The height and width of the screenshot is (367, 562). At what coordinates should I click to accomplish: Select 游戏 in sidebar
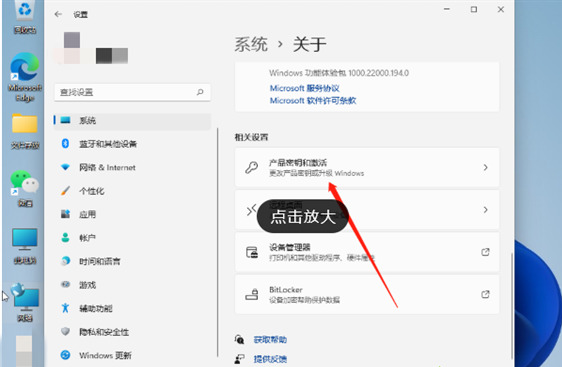click(x=132, y=284)
